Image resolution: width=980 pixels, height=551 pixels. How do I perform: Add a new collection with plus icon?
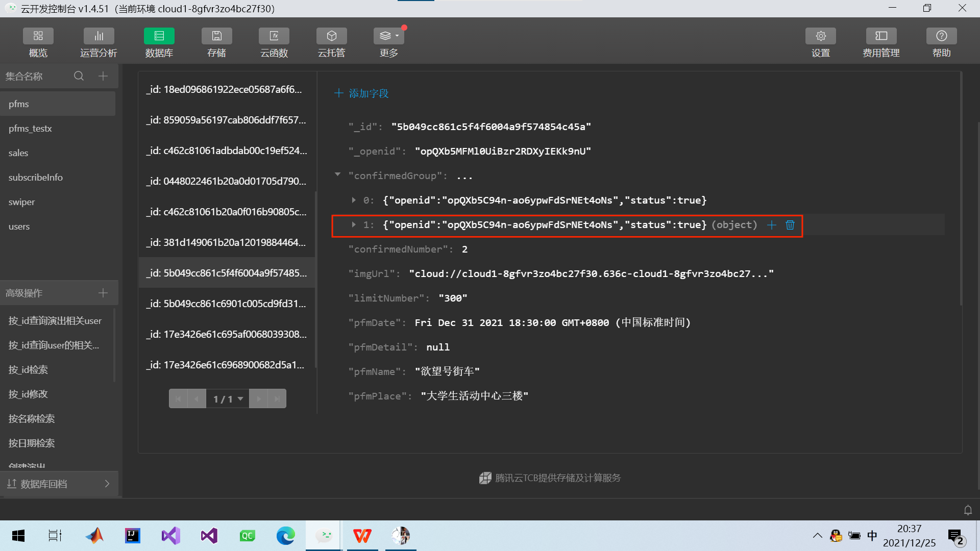pos(103,76)
